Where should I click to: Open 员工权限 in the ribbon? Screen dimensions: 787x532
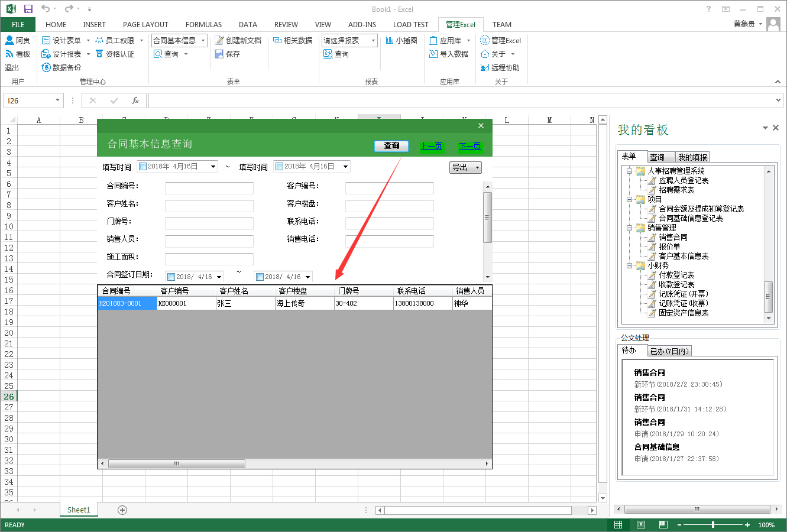click(x=119, y=40)
